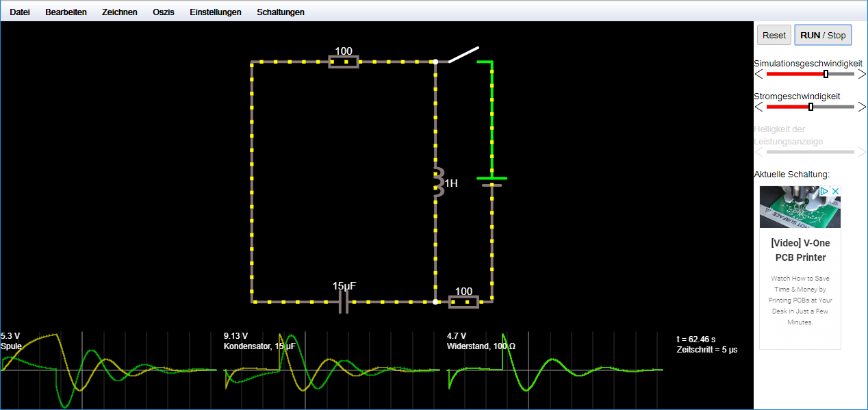Screen dimensions: 868x410
Task: Click the Aktuelle Schaltung label
Action: pyautogui.click(x=792, y=175)
